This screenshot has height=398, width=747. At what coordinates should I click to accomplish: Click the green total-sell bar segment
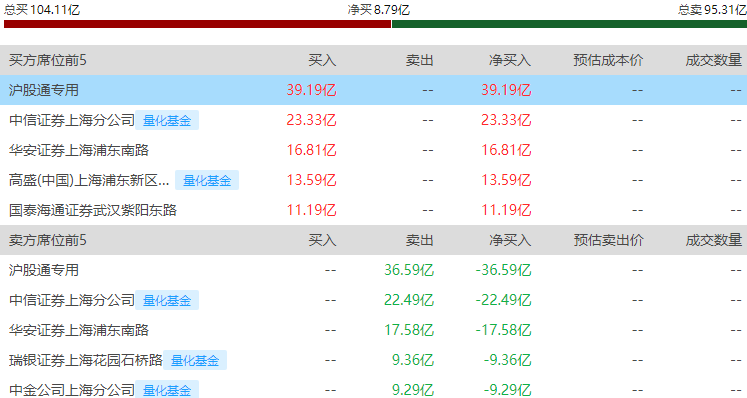[569, 24]
